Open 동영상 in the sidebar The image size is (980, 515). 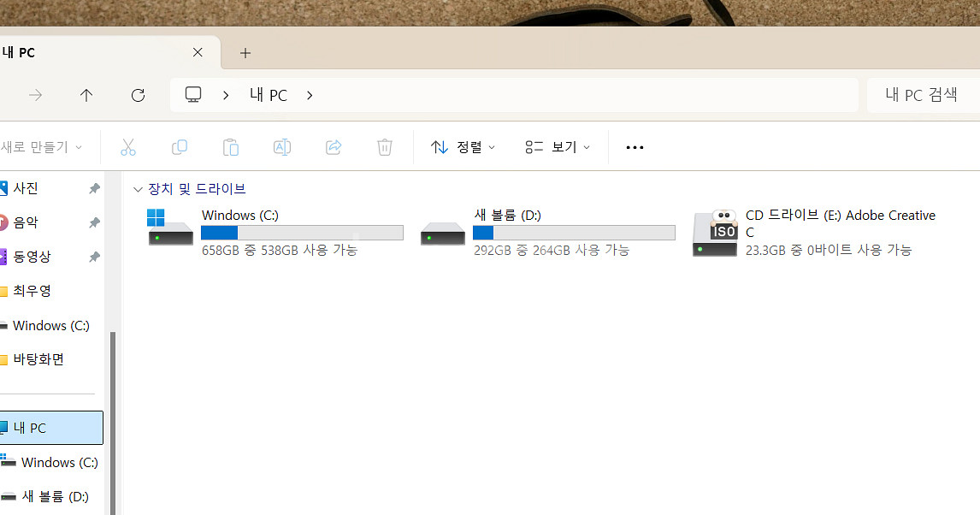pyautogui.click(x=32, y=257)
